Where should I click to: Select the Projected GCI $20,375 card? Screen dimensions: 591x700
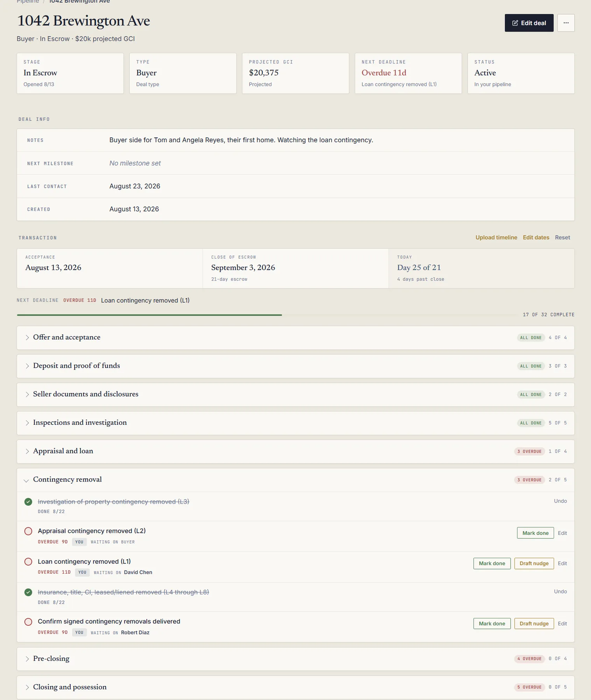click(x=295, y=73)
